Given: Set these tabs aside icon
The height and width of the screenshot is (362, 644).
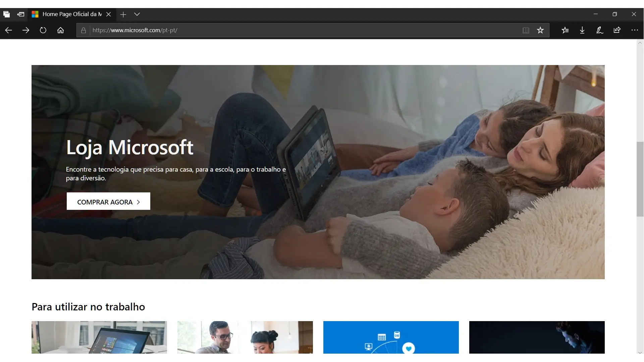Looking at the screenshot, I should (x=21, y=14).
